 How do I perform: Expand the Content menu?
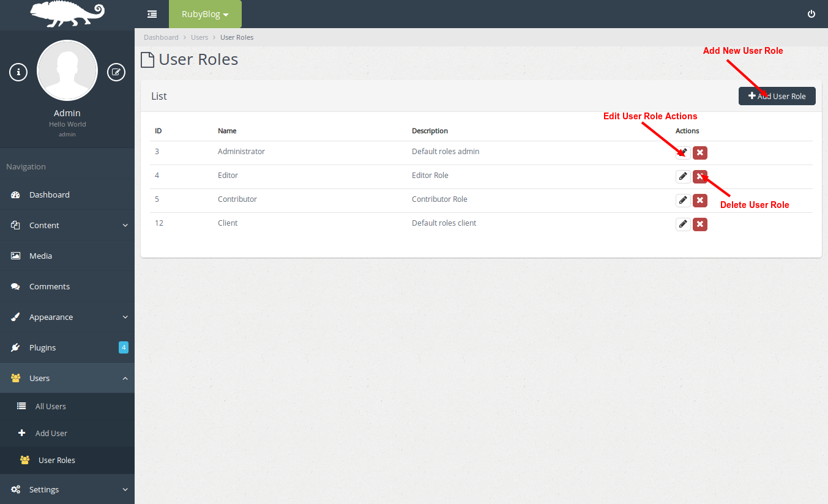pos(67,225)
